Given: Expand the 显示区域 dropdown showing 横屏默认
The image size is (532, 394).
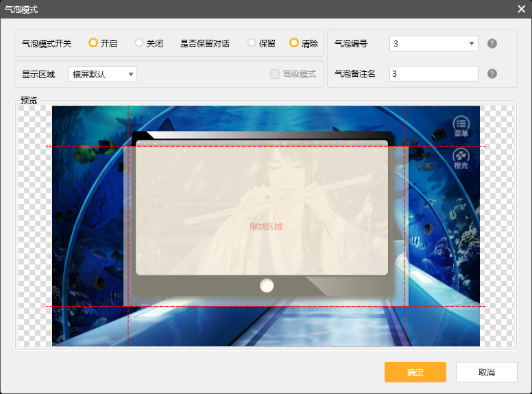Looking at the screenshot, I should 103,74.
